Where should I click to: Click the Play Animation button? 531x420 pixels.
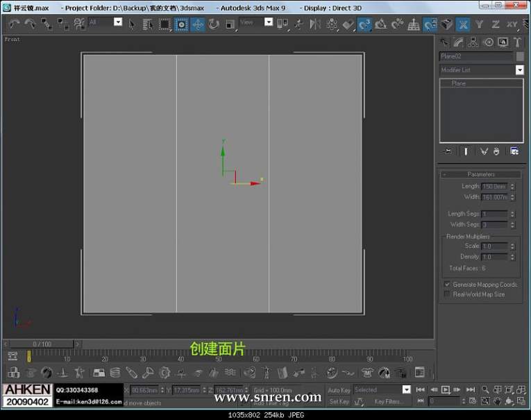(x=446, y=389)
